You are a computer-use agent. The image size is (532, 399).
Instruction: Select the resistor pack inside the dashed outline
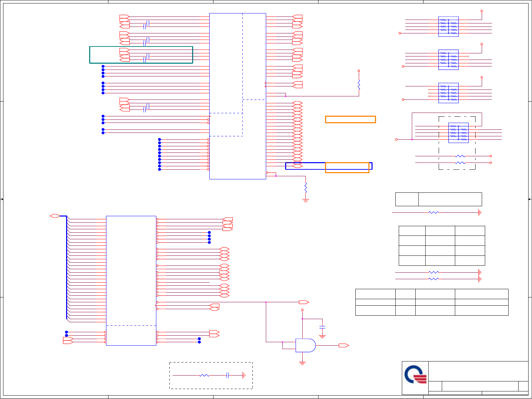[458, 133]
